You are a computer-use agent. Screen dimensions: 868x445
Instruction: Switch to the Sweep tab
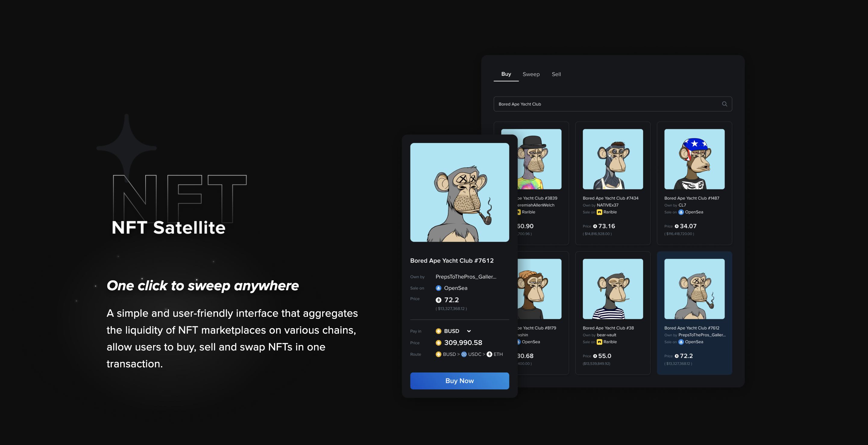coord(531,74)
